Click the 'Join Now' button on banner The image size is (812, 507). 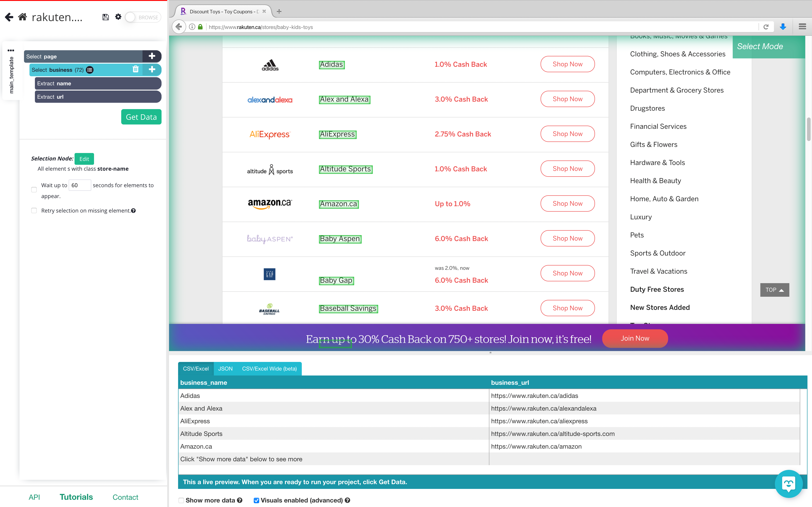[x=634, y=338]
